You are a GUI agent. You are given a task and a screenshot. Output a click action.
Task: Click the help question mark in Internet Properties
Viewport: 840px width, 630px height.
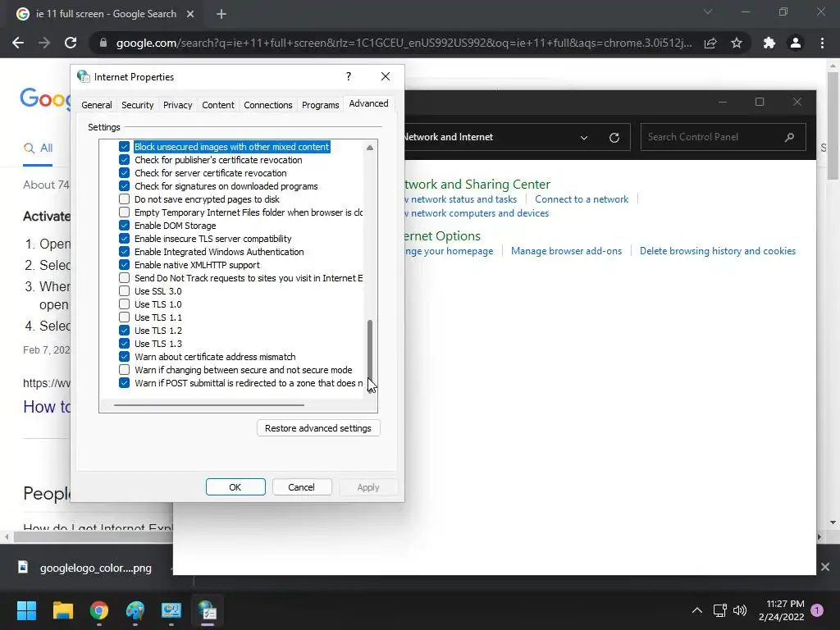coord(348,76)
